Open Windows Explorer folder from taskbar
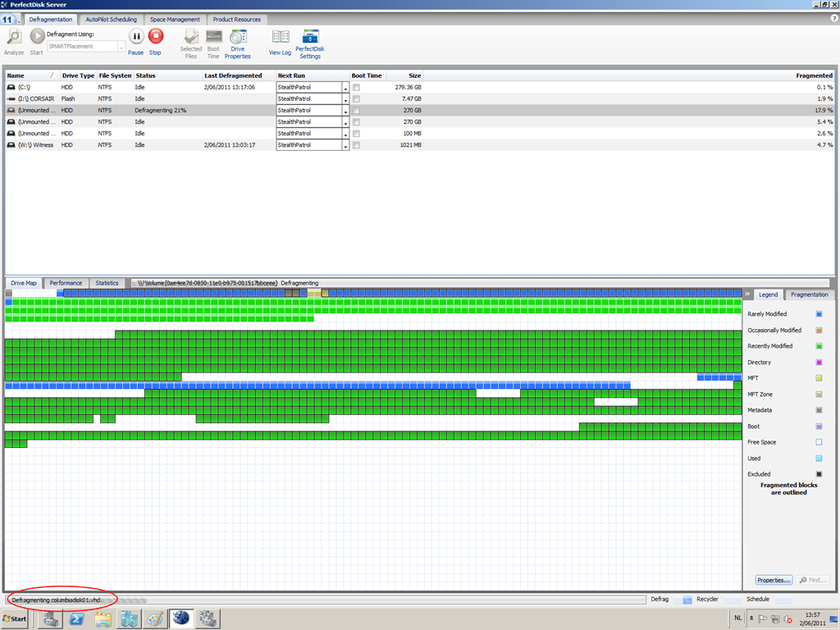This screenshot has height=630, width=840. [x=103, y=619]
